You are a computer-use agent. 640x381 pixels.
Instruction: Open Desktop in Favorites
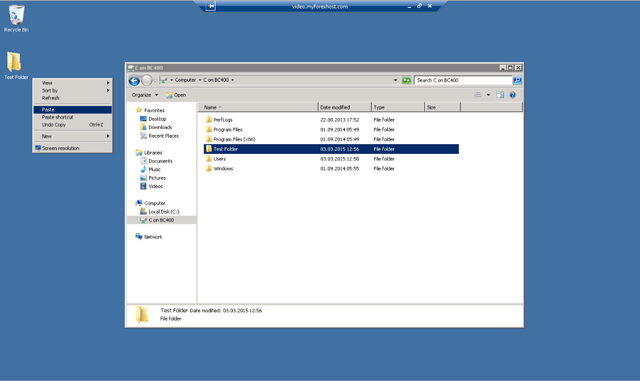click(x=157, y=119)
